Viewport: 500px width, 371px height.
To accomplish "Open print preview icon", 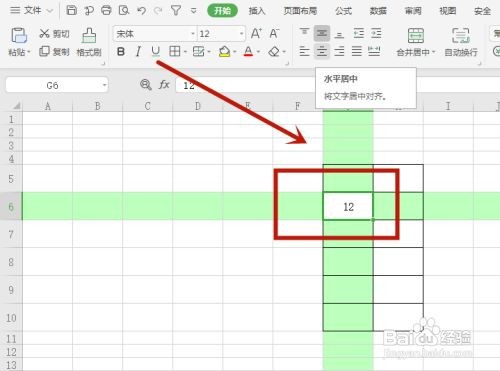I will 124,10.
